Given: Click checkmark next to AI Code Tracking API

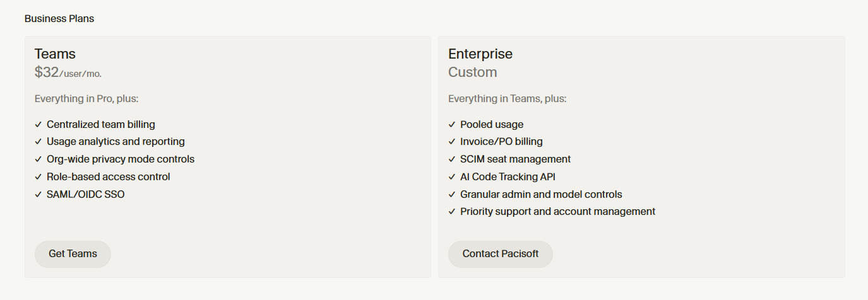Looking at the screenshot, I should tap(452, 177).
